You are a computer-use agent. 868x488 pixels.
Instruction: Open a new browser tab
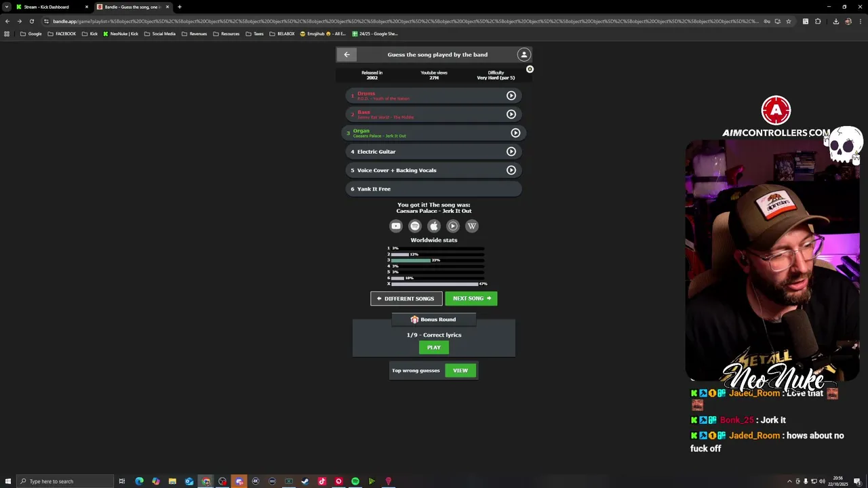point(180,7)
